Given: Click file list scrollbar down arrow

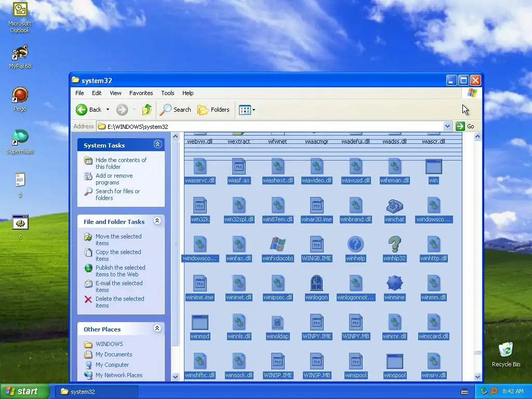Looking at the screenshot, I should [x=477, y=377].
